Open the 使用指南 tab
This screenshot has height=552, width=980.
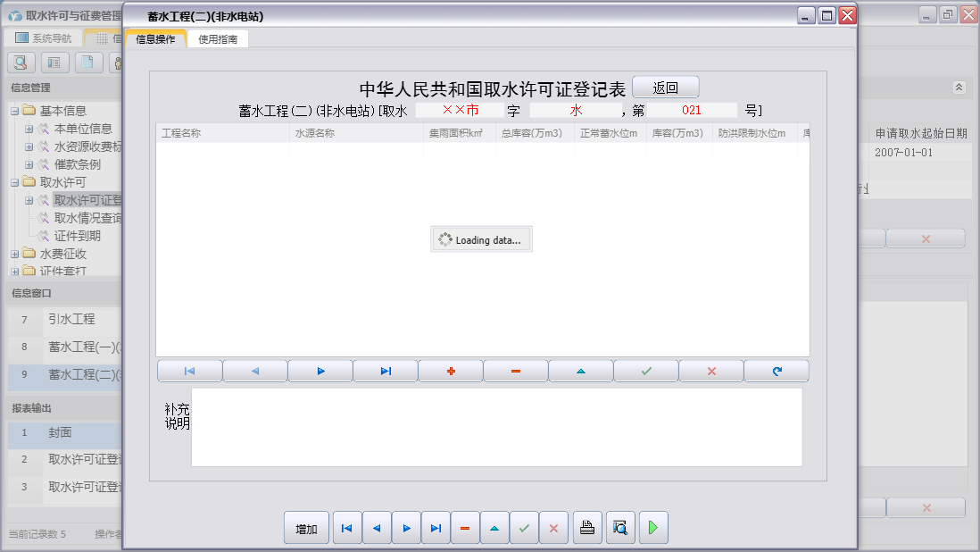point(218,38)
